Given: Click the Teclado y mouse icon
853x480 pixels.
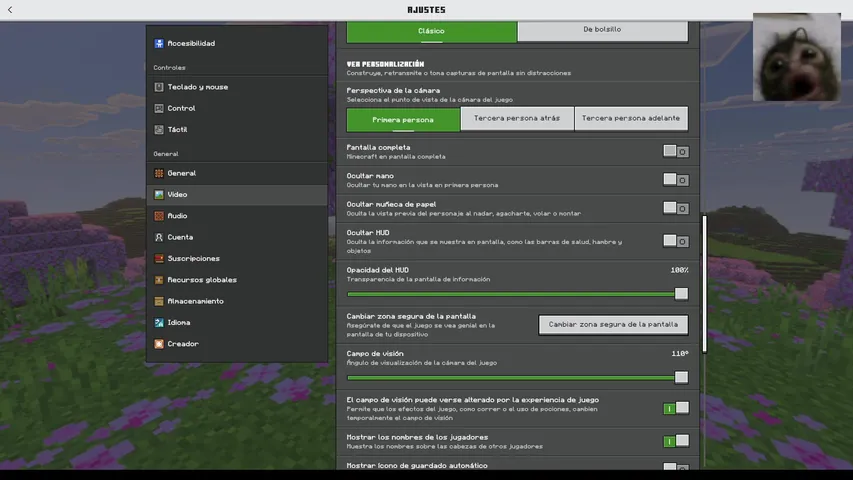Looking at the screenshot, I should [x=159, y=87].
